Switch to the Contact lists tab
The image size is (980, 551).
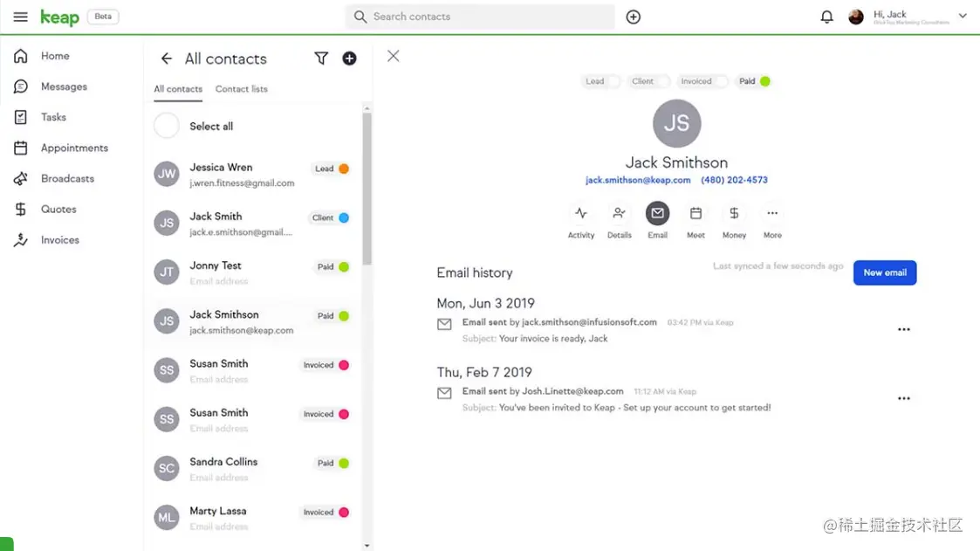point(241,89)
